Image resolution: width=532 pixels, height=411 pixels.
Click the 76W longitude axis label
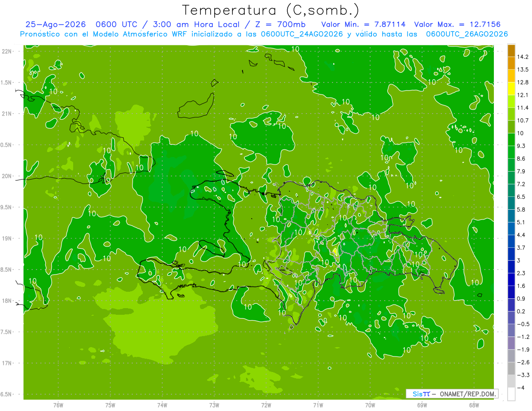[58, 405]
